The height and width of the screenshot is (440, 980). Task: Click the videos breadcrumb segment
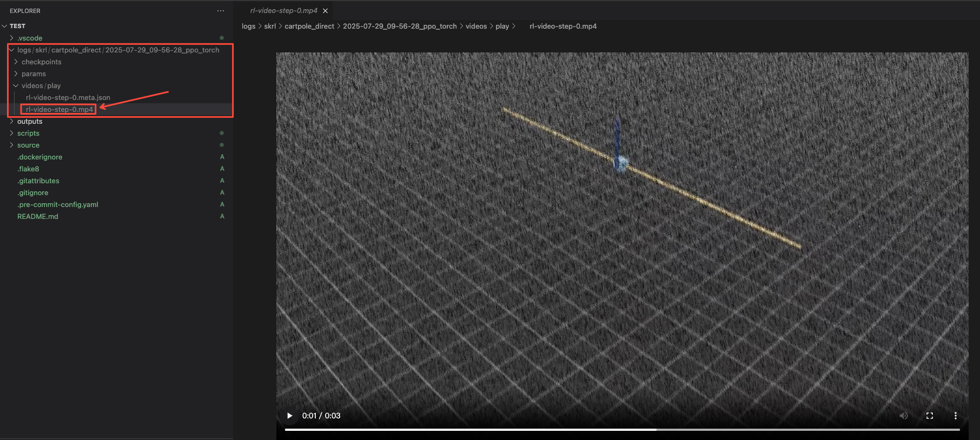[476, 26]
